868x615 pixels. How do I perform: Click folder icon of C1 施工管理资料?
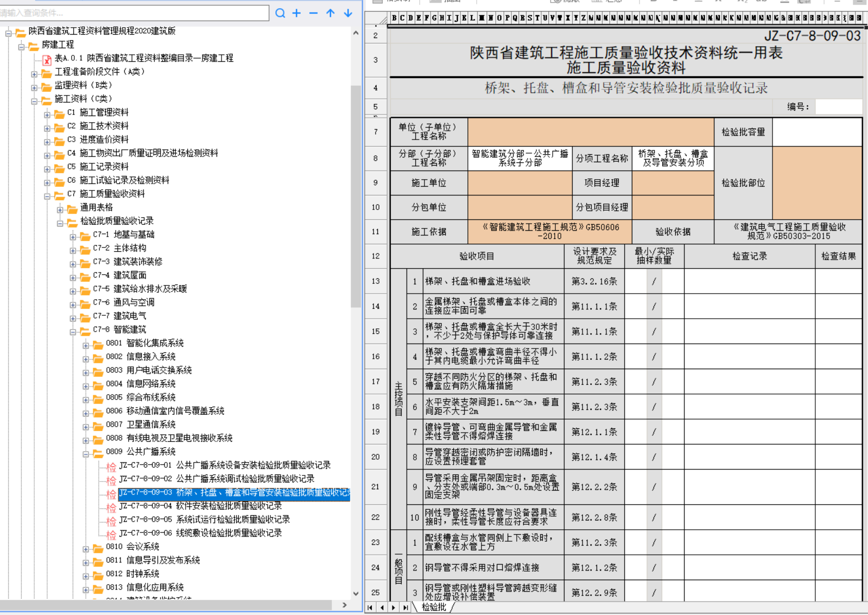click(59, 113)
